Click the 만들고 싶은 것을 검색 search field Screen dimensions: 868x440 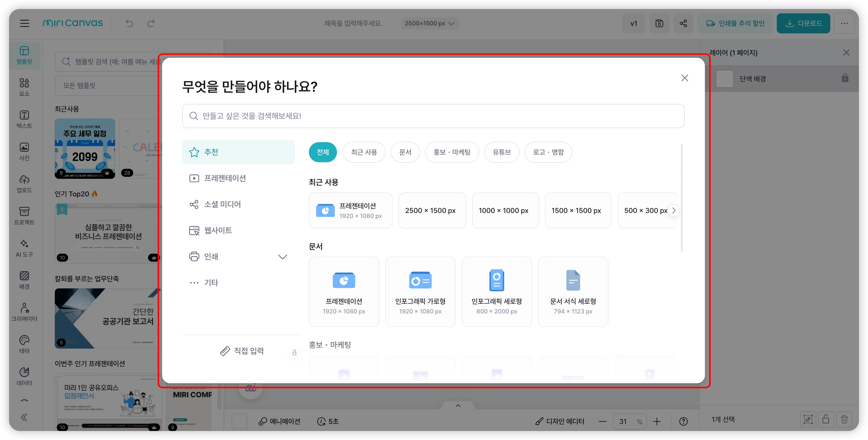point(433,116)
